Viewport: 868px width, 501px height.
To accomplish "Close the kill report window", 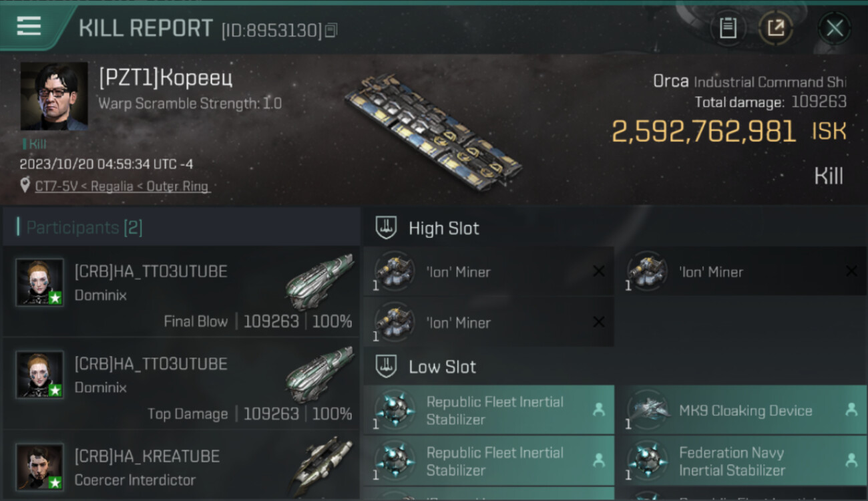I will pos(834,28).
